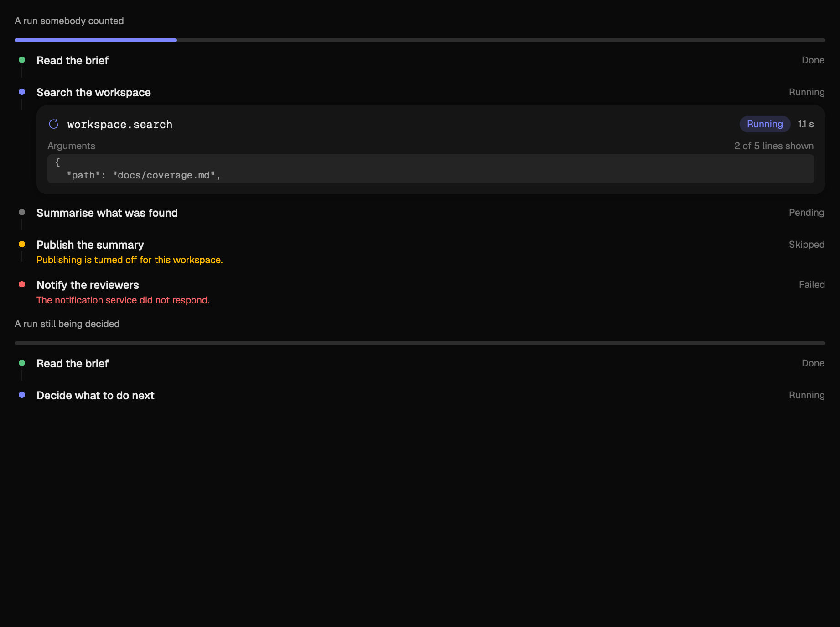Click the 'Publishing is turned off' warning message
The image size is (840, 627).
130,260
